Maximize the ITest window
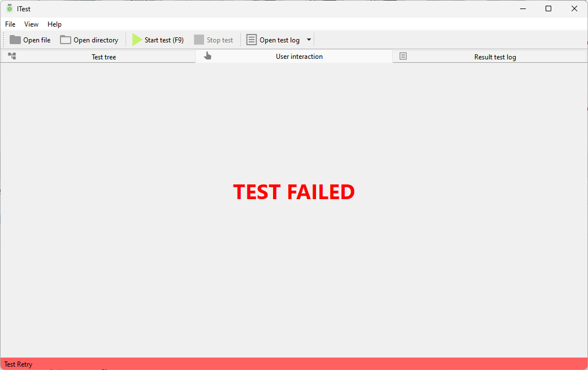The width and height of the screenshot is (588, 370). 548,8
